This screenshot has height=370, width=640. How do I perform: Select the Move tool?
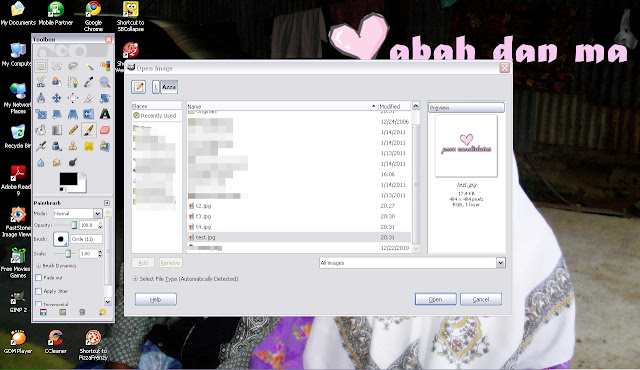[x=57, y=98]
